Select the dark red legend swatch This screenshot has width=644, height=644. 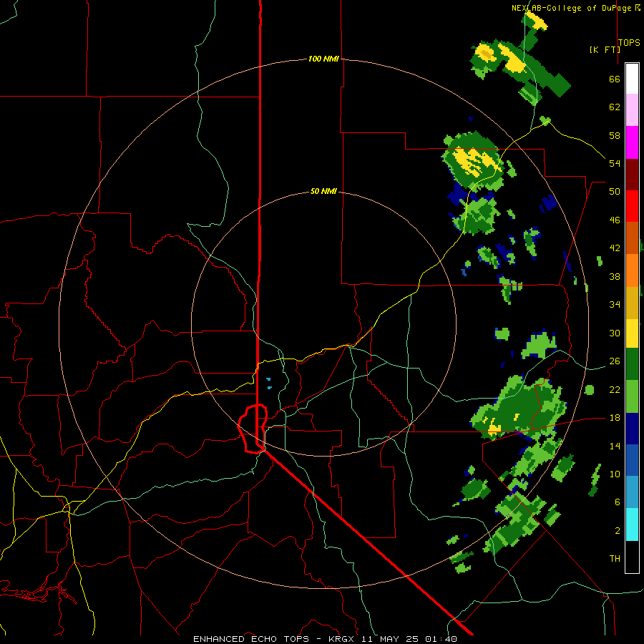point(632,175)
